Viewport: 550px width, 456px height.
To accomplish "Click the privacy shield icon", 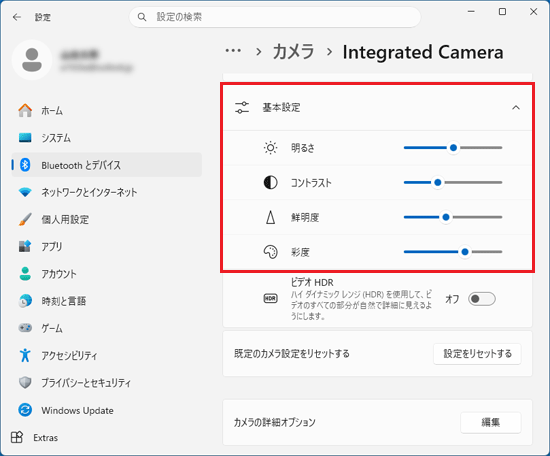I will (x=25, y=382).
